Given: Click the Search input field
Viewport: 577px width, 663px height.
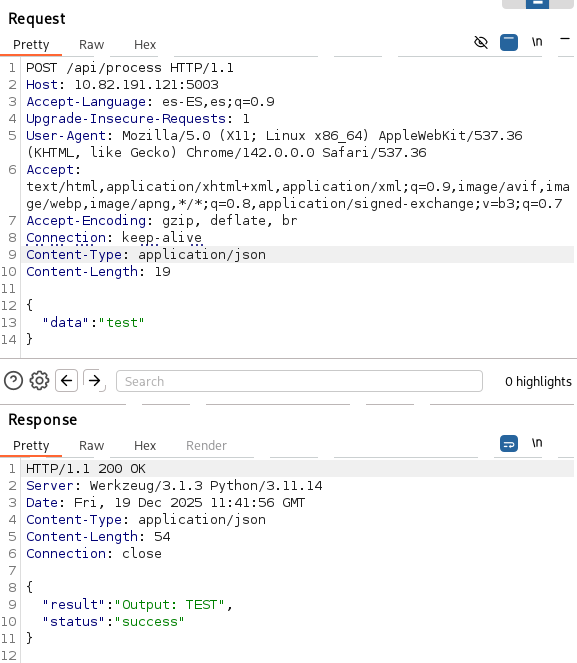Looking at the screenshot, I should coord(299,381).
